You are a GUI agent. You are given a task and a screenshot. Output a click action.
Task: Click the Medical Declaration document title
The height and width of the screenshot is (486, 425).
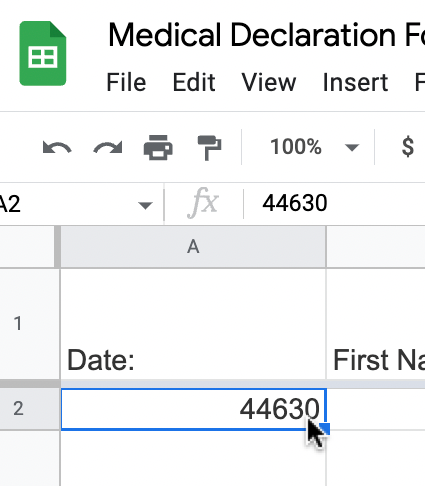tap(266, 35)
